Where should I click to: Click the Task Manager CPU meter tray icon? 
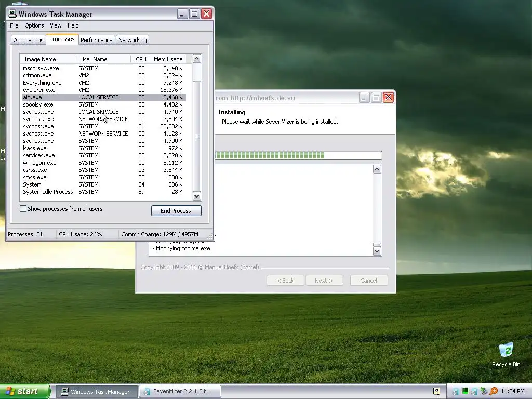pos(465,391)
